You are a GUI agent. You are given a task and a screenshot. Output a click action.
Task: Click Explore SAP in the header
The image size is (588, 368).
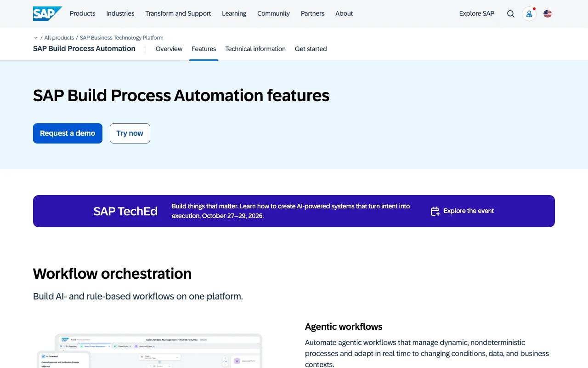(477, 14)
